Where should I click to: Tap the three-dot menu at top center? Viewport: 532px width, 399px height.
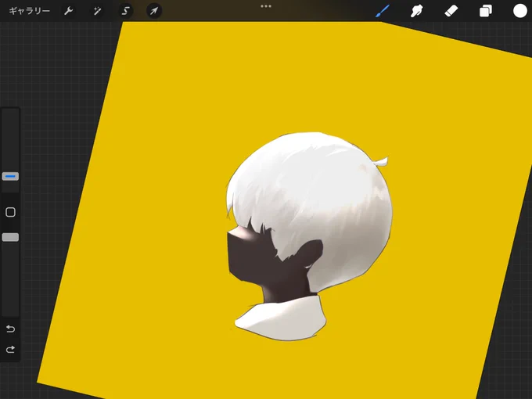266,6
